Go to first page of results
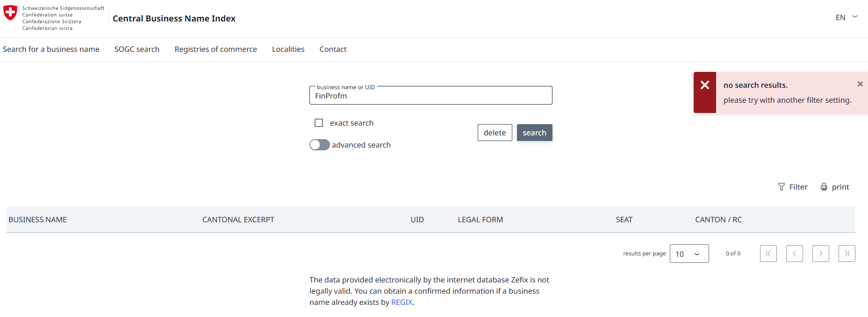868x317 pixels. click(768, 254)
